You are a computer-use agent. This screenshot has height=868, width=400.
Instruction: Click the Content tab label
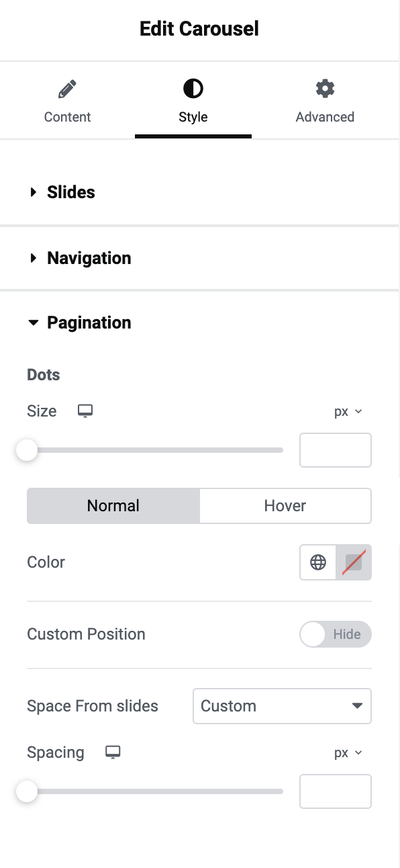67,117
